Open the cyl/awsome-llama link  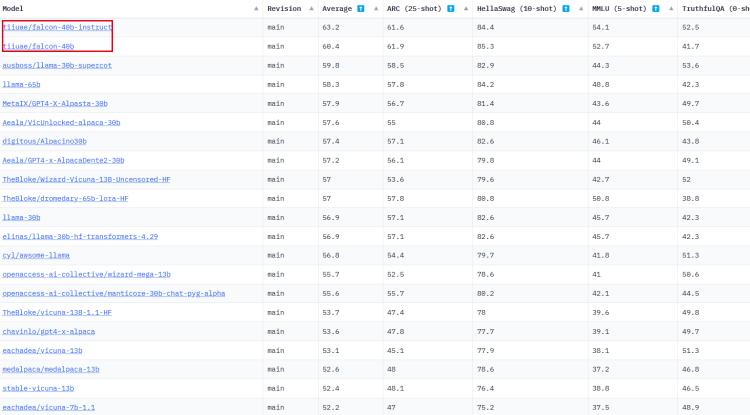coord(36,255)
